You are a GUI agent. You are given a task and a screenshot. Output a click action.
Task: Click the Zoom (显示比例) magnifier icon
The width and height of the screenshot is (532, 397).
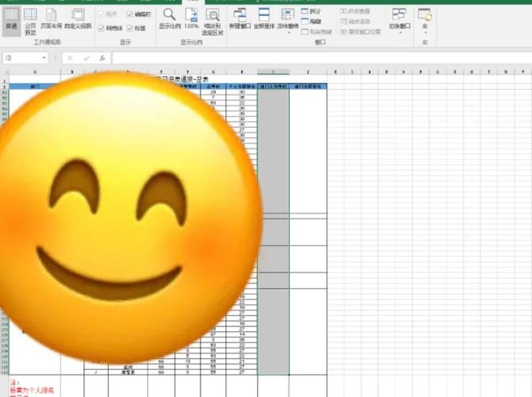coord(169,19)
